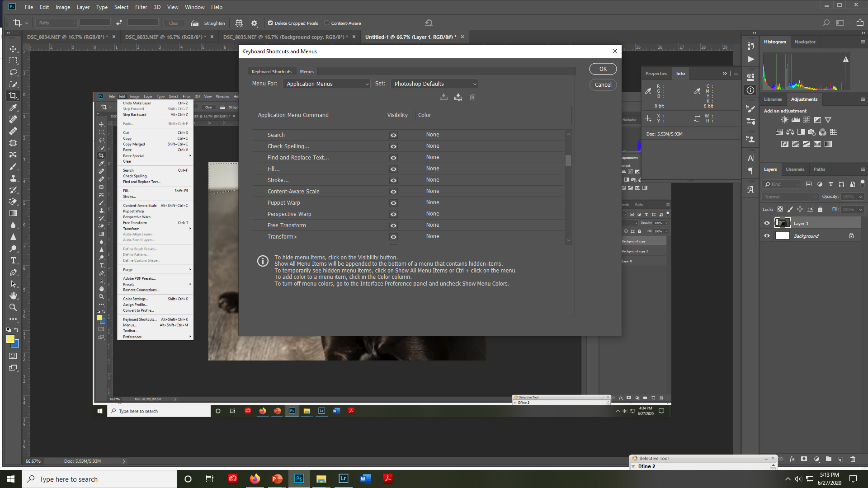Viewport: 868px width, 488px height.
Task: Select the Move tool
Action: 13,49
